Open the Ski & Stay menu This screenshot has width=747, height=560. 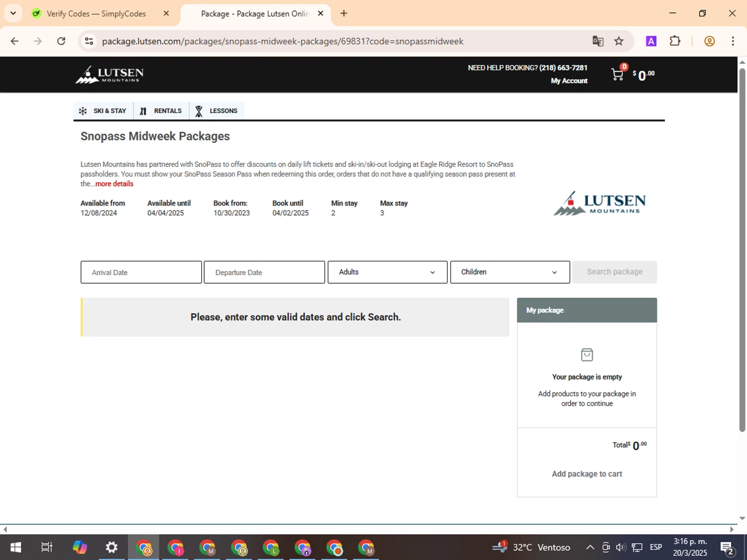[103, 111]
